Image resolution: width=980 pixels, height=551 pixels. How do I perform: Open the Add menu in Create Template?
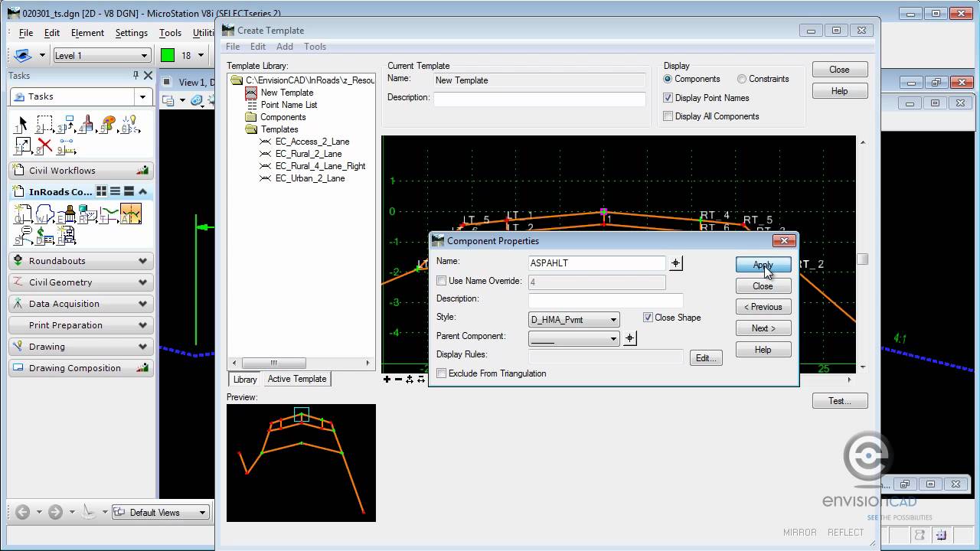[284, 47]
